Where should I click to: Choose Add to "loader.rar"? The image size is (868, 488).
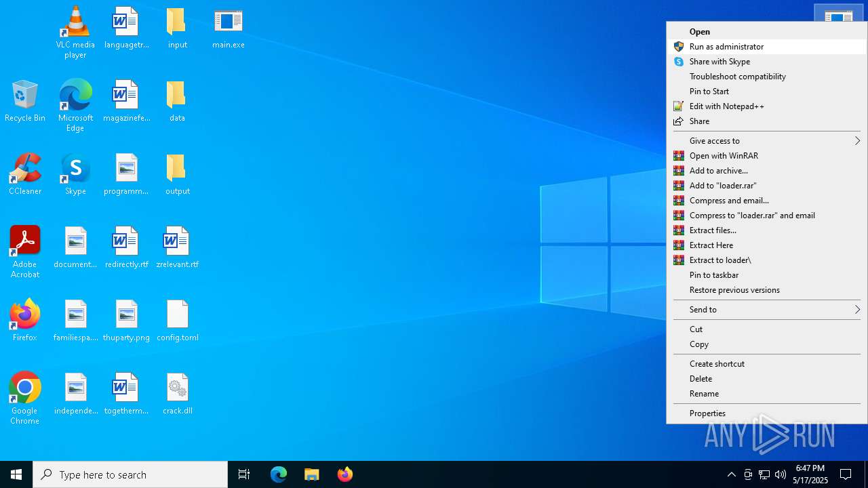[766, 186]
